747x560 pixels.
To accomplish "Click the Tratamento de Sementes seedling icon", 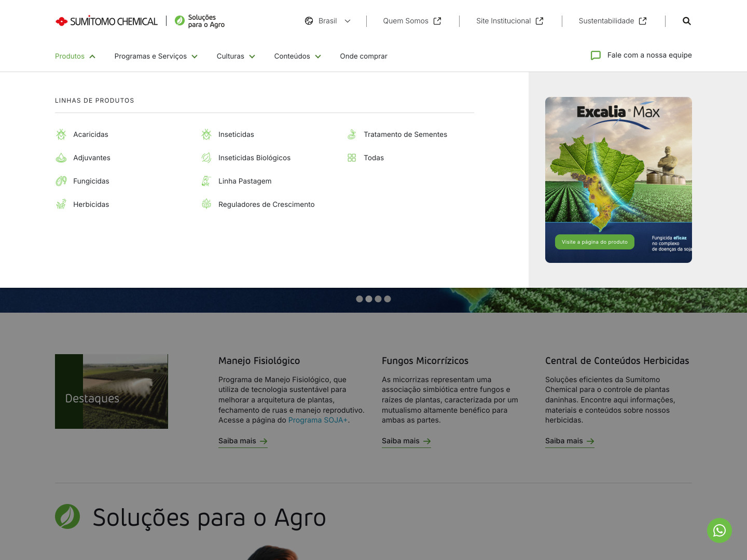I will pyautogui.click(x=352, y=134).
